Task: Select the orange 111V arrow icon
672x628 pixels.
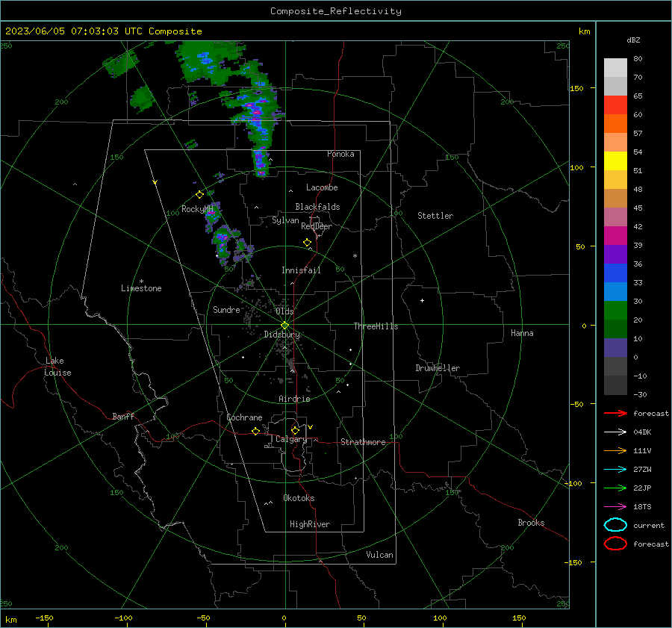Action: click(615, 450)
